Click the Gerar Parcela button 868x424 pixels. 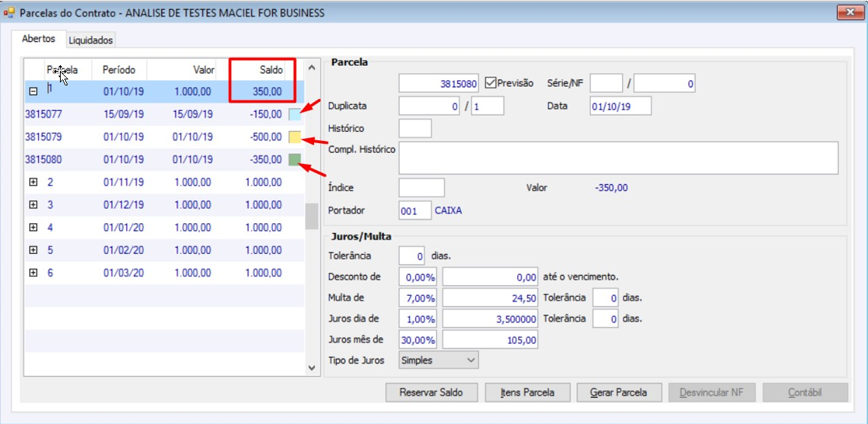tap(618, 393)
